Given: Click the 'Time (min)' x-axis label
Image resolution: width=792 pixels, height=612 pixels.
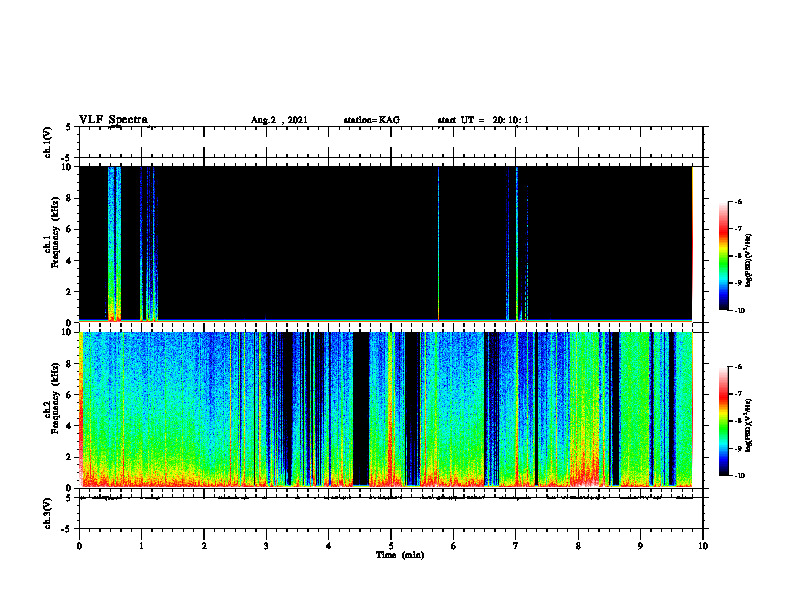Looking at the screenshot, I should (x=400, y=555).
